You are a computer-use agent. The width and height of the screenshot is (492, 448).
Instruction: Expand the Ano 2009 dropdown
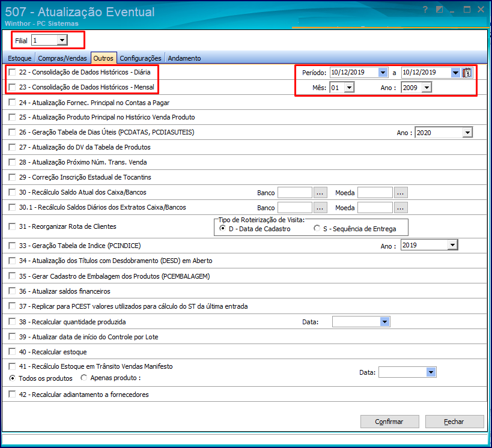[x=427, y=88]
